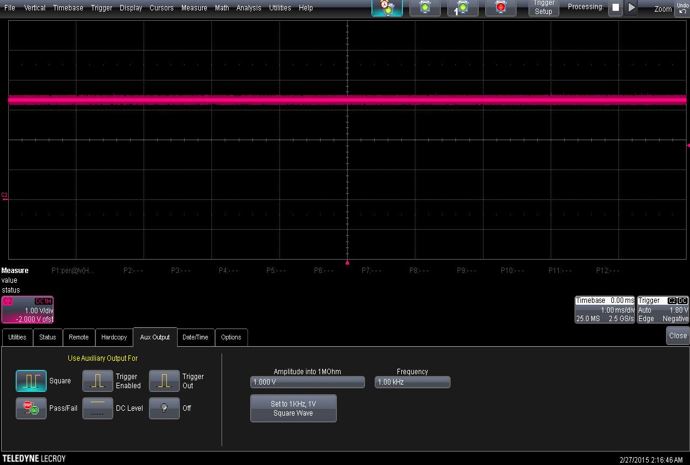Open the Vertical menu
Screen dimensions: 690x465
click(x=34, y=7)
